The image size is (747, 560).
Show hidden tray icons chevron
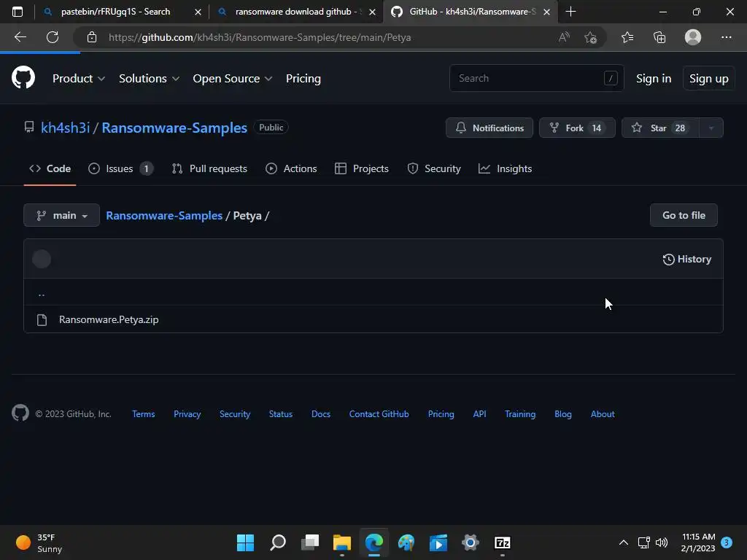tap(624, 542)
